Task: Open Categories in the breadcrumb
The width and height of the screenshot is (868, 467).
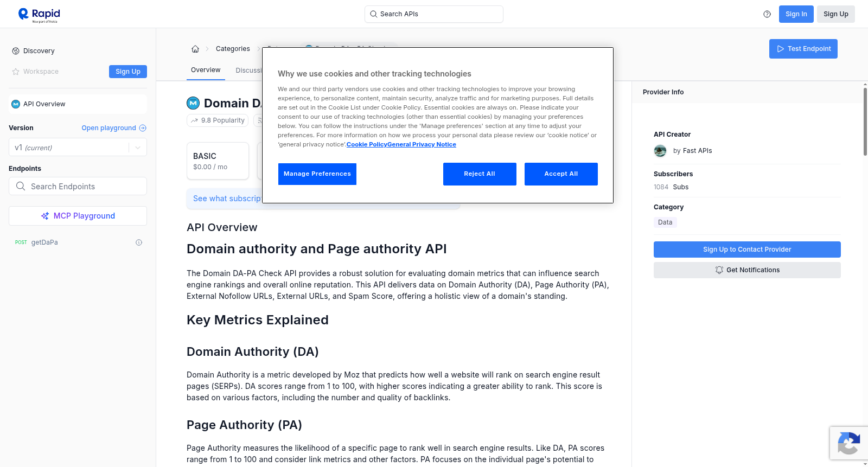Action: point(233,49)
